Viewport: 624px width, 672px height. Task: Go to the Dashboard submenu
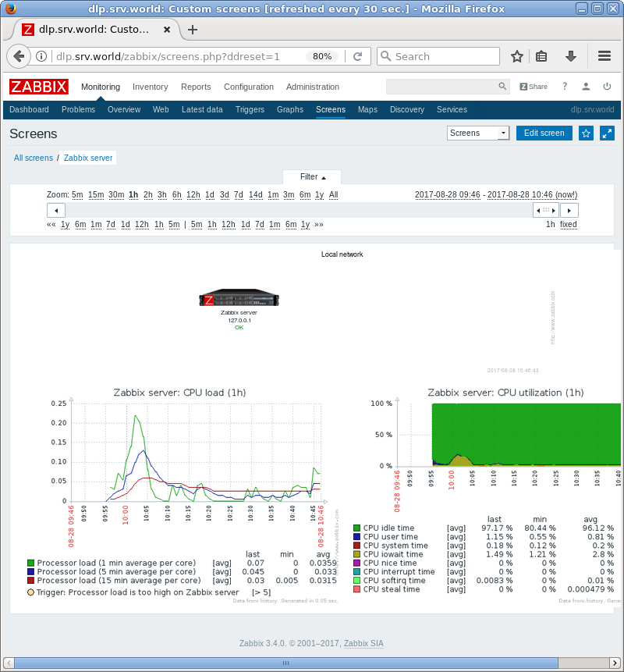[29, 110]
